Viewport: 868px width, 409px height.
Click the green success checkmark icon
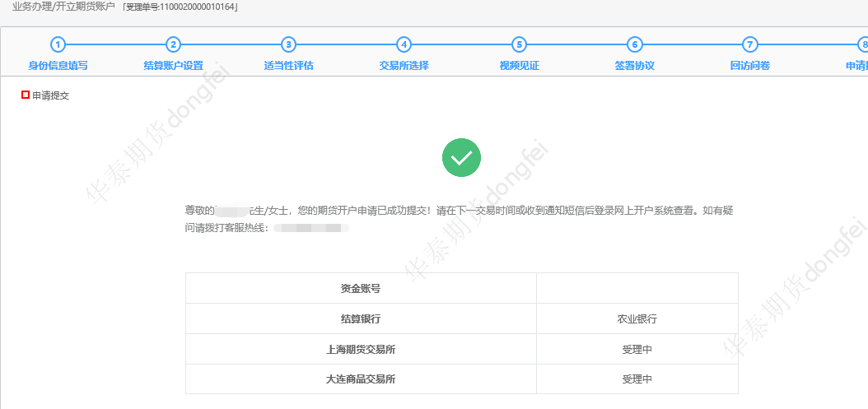point(461,157)
